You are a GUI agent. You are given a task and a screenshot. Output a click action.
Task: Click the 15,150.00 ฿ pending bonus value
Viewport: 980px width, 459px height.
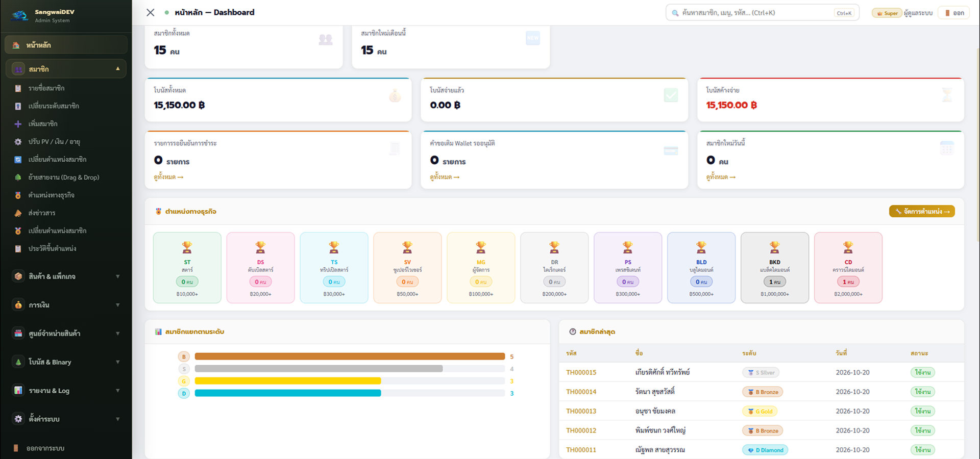[731, 105]
